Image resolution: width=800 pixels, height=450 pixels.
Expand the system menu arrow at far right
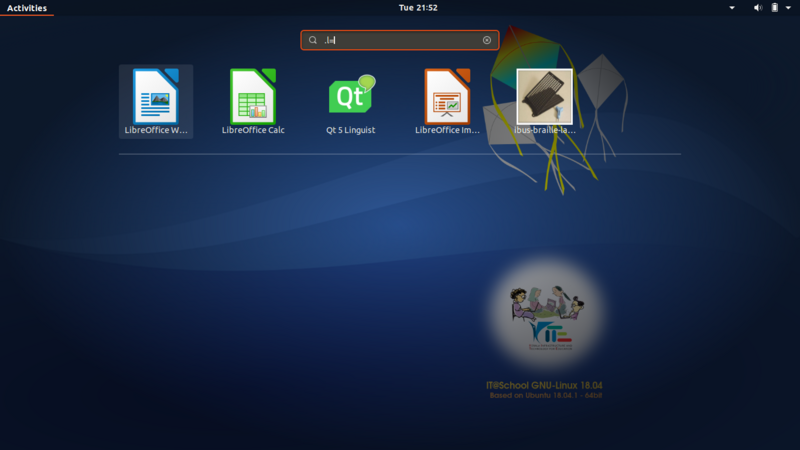(x=789, y=8)
